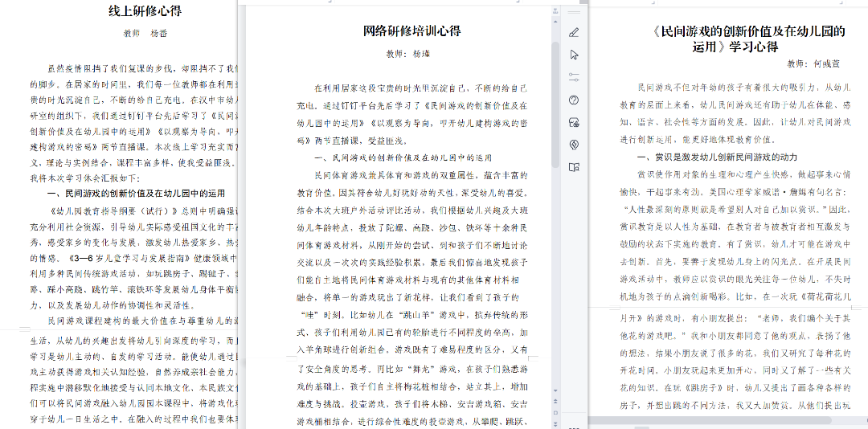Open the slider settings icon in sidebar
The height and width of the screenshot is (429, 868).
tap(574, 77)
